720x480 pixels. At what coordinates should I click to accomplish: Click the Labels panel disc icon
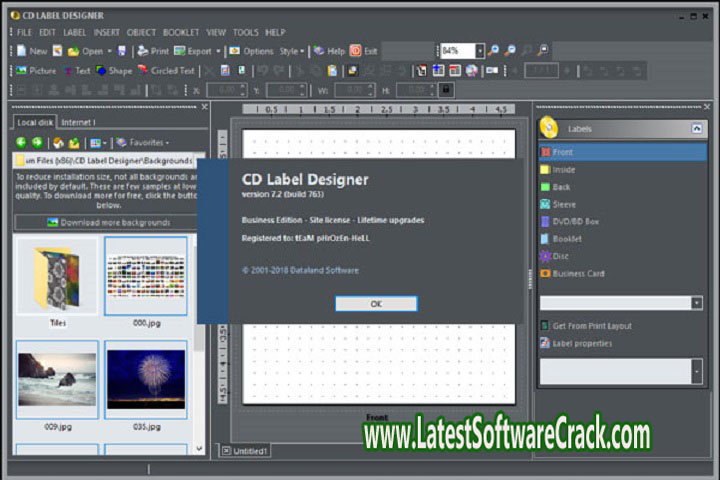[549, 128]
